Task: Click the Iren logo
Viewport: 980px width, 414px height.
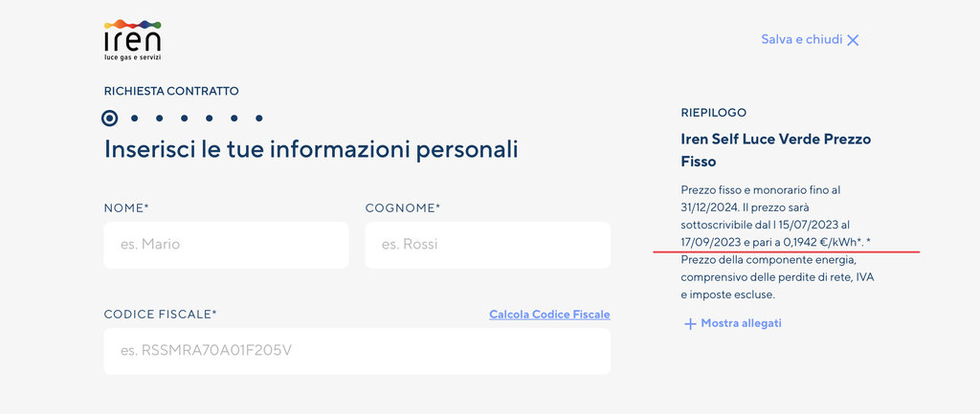Action: point(132,39)
